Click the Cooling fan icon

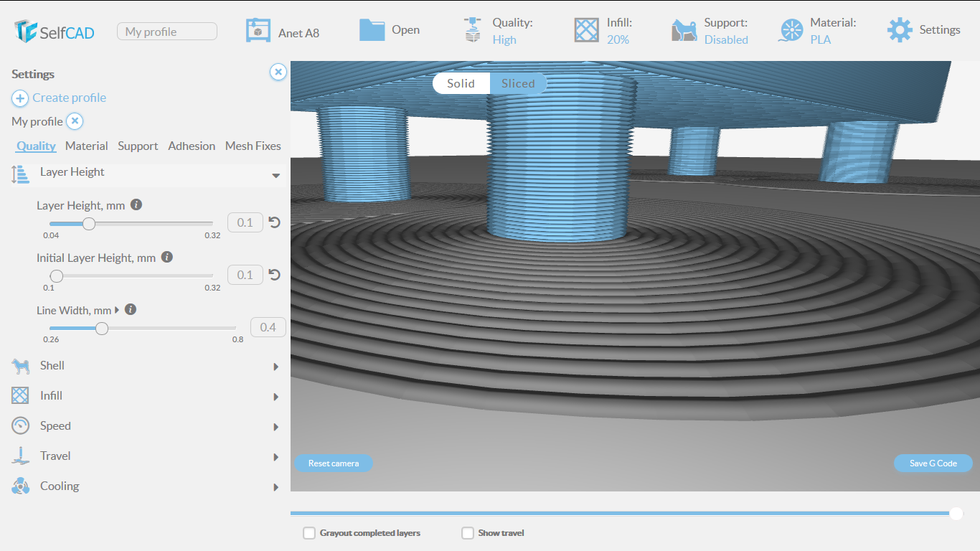20,486
